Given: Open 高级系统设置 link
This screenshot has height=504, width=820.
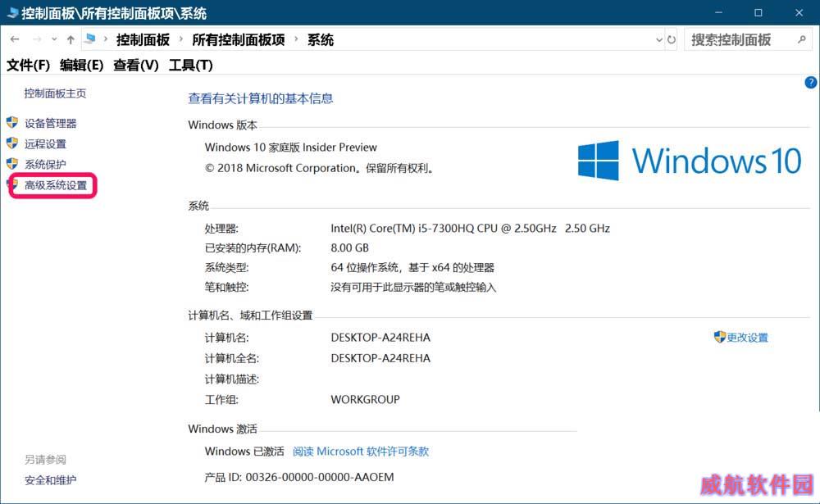Looking at the screenshot, I should coord(56,185).
